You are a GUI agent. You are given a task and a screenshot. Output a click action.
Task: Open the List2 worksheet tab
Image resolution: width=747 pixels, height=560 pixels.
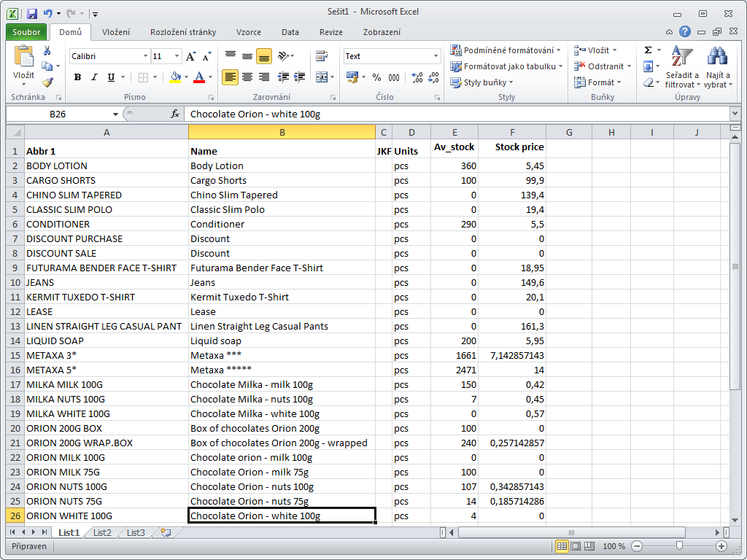pyautogui.click(x=102, y=532)
